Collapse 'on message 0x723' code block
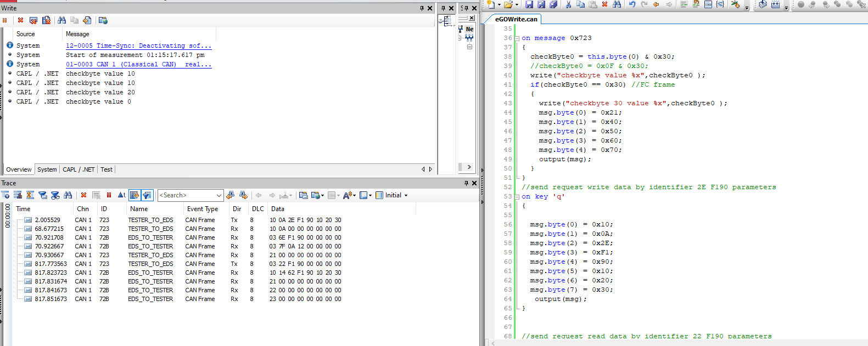Image resolution: width=868 pixels, height=346 pixels. tap(517, 38)
